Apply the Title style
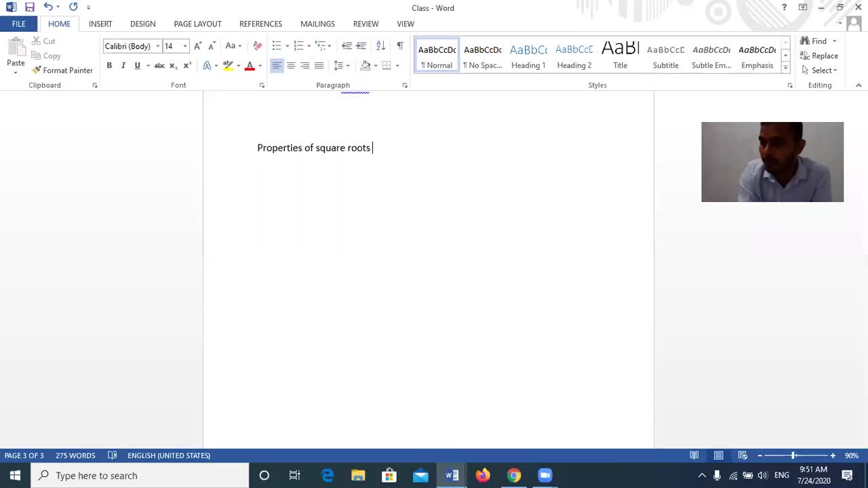Screen dimensions: 868x488 pos(620,56)
